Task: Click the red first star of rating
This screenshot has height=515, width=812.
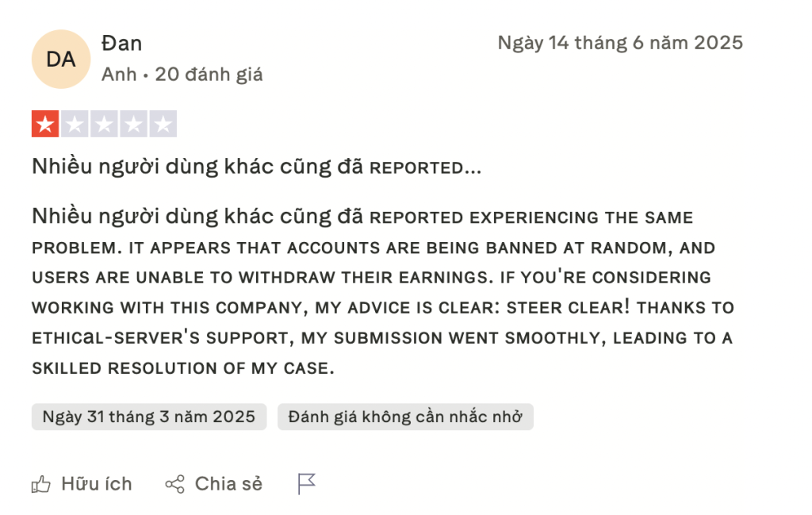Action: 45,124
